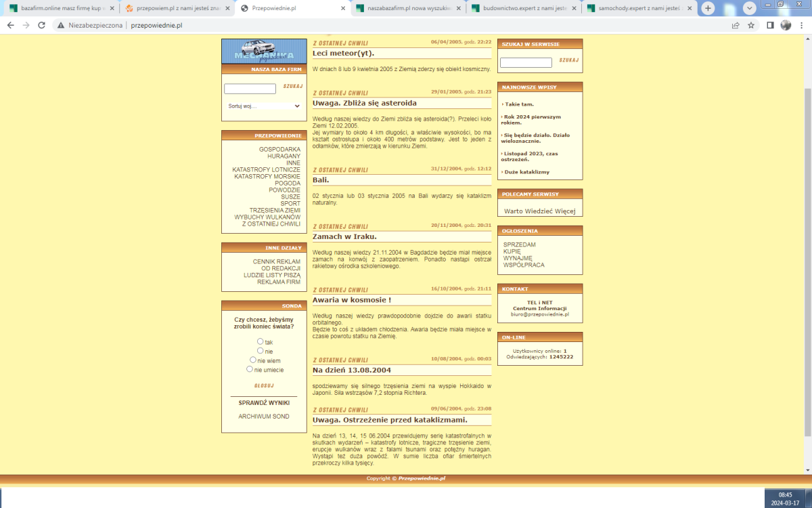Open the tab search chevron button
The height and width of the screenshot is (508, 812).
(x=750, y=8)
